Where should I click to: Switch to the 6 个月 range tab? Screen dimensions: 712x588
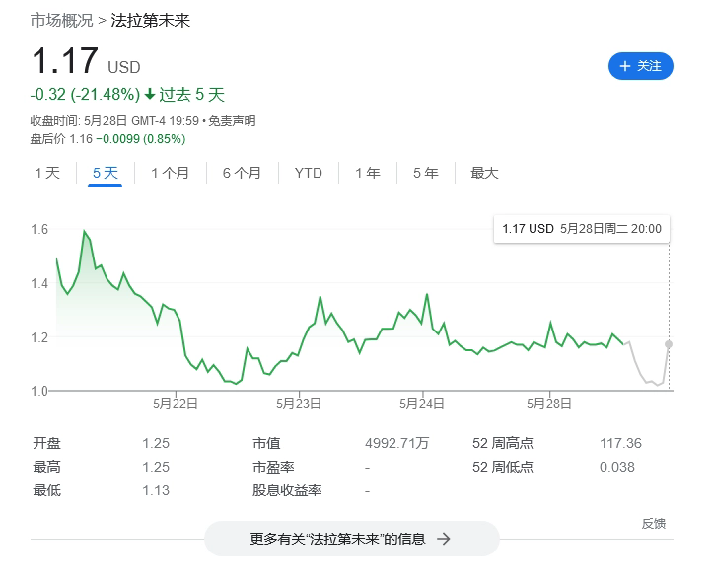tap(242, 173)
